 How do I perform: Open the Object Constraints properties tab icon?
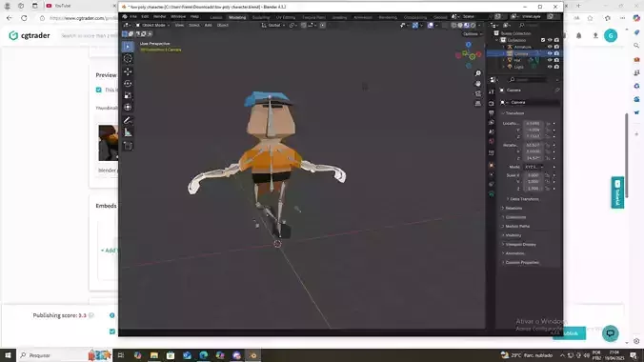[492, 184]
